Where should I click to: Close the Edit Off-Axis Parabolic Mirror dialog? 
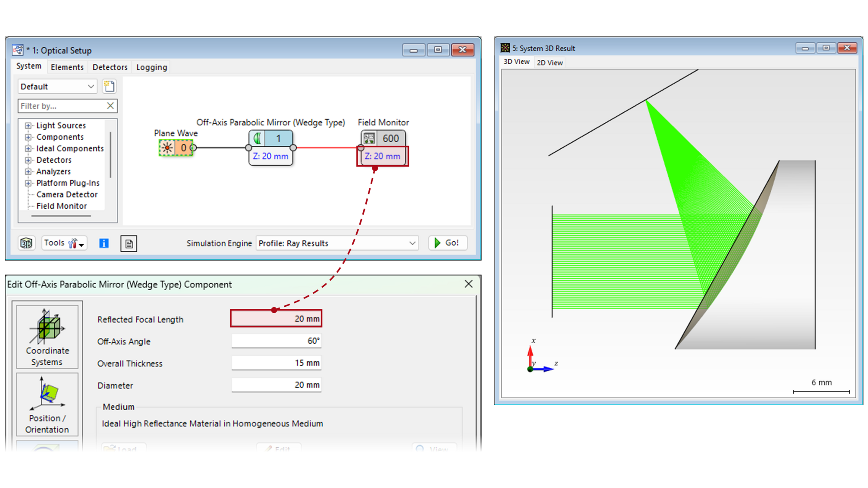coord(468,284)
